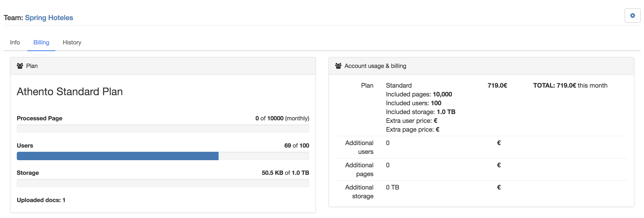Click the Storage label in Plan panel
Viewport: 644px width, 218px height.
tap(28, 173)
